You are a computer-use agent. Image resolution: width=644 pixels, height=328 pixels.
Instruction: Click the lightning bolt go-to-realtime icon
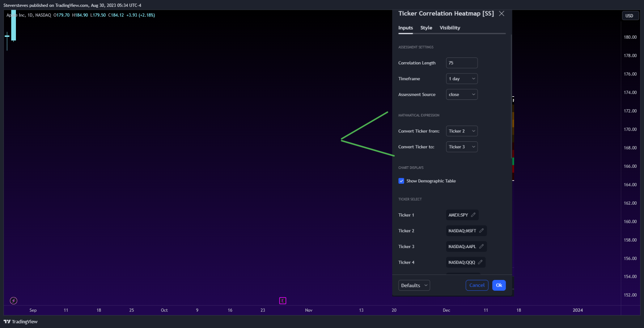pos(13,301)
